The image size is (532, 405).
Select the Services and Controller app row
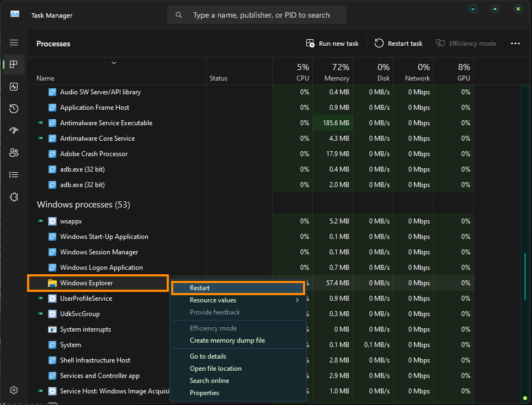[x=99, y=376]
